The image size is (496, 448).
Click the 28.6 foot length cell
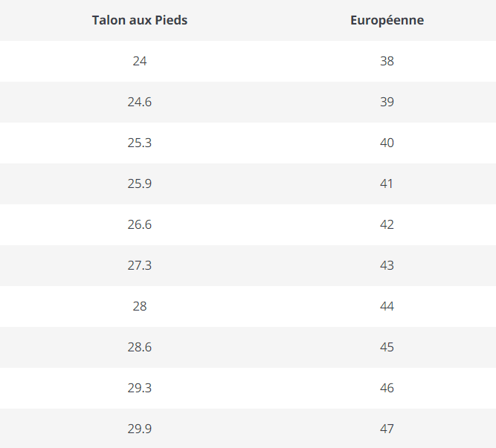coord(140,347)
